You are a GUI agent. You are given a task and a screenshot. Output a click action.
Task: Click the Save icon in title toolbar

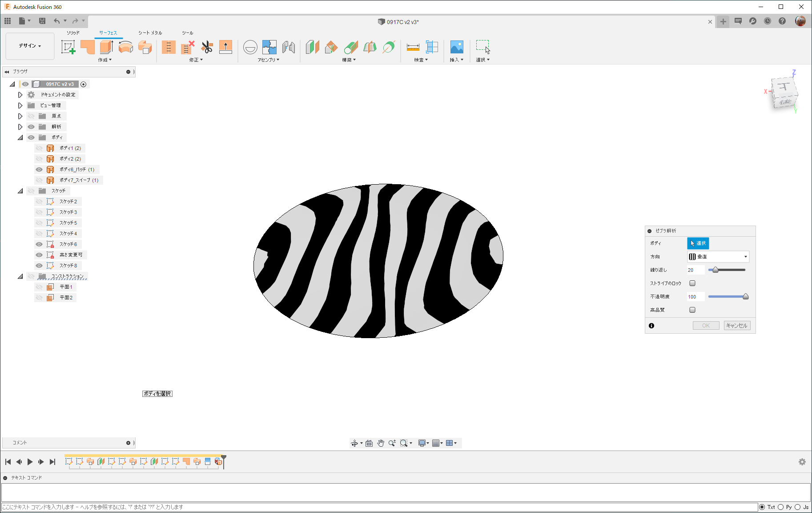[42, 21]
